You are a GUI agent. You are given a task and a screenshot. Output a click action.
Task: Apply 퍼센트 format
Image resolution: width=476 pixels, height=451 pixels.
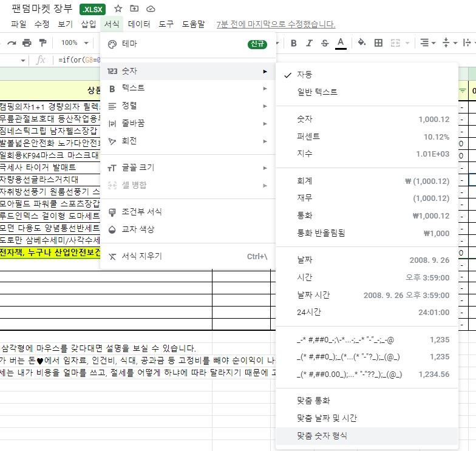(367, 137)
